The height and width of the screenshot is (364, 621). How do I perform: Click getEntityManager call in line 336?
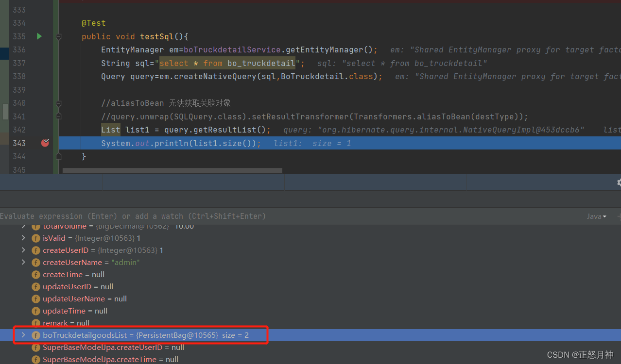(x=324, y=50)
